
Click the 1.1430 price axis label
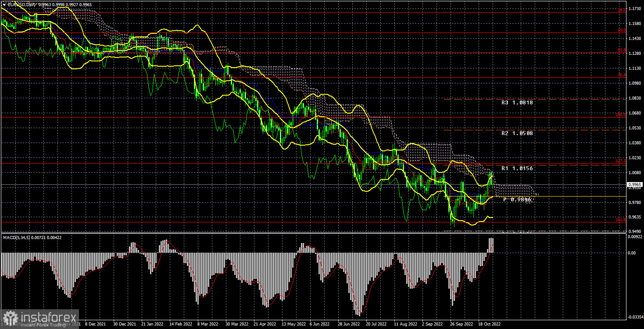click(635, 39)
